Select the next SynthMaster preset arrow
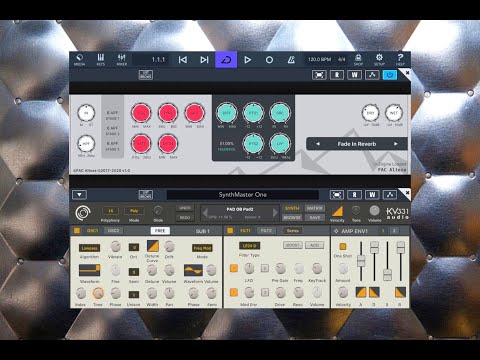Image resolution: width=480 pixels, height=360 pixels. (275, 213)
